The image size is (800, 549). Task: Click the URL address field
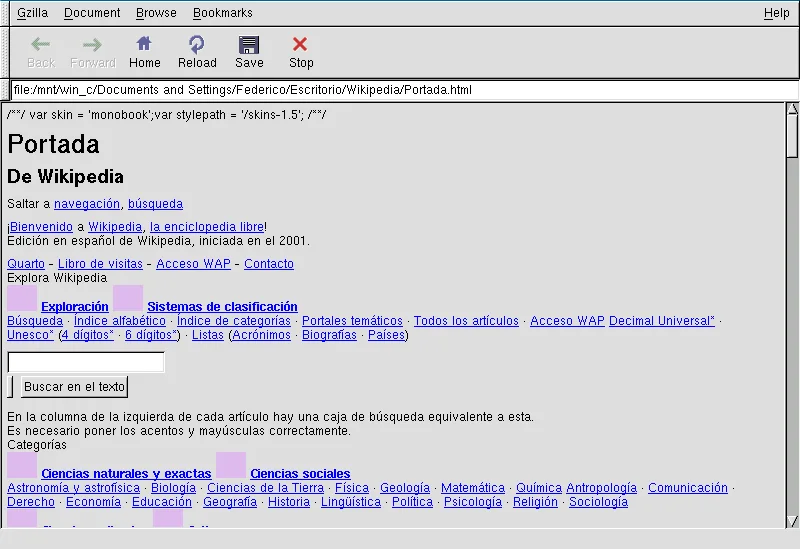click(405, 90)
